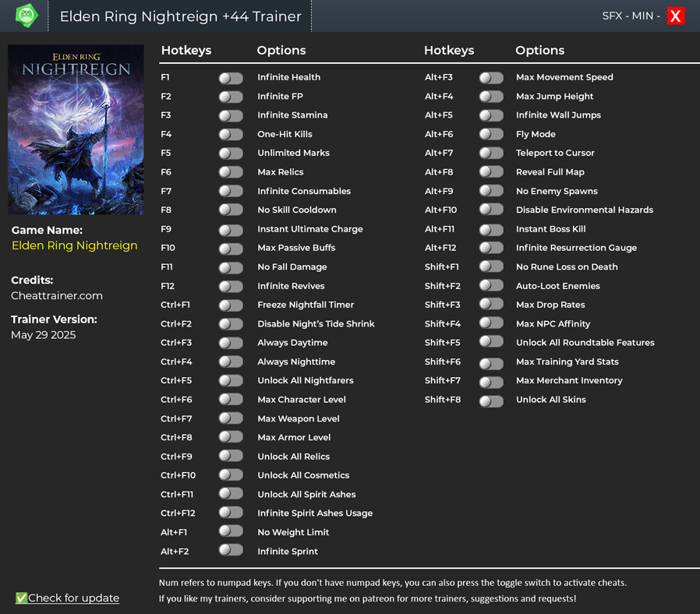Turn on No Enemy Spawns

491,191
